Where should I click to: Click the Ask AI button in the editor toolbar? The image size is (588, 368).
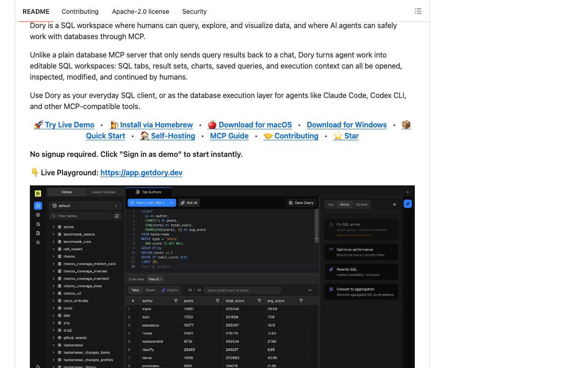pos(188,203)
